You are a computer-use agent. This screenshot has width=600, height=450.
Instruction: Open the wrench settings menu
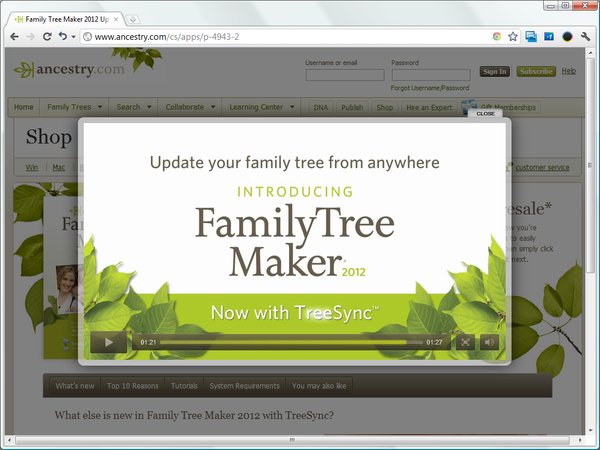(x=585, y=37)
